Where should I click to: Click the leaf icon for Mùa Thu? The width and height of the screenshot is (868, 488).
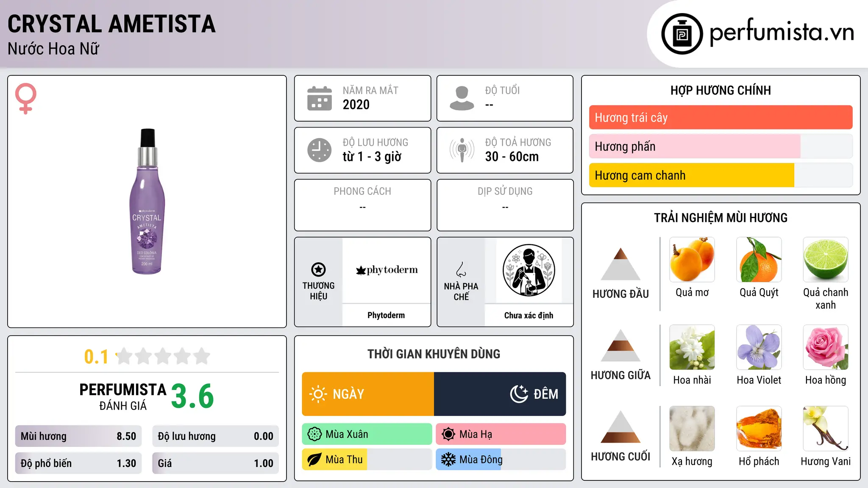314,460
